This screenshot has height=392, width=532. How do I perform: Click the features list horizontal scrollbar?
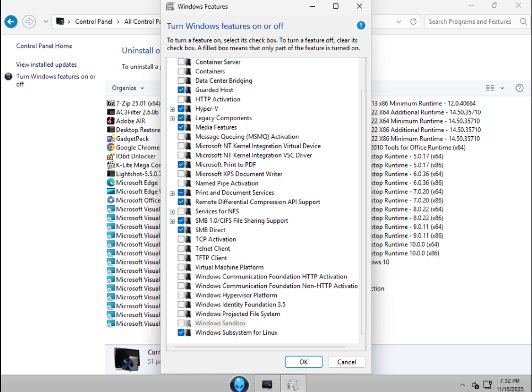tap(260, 347)
